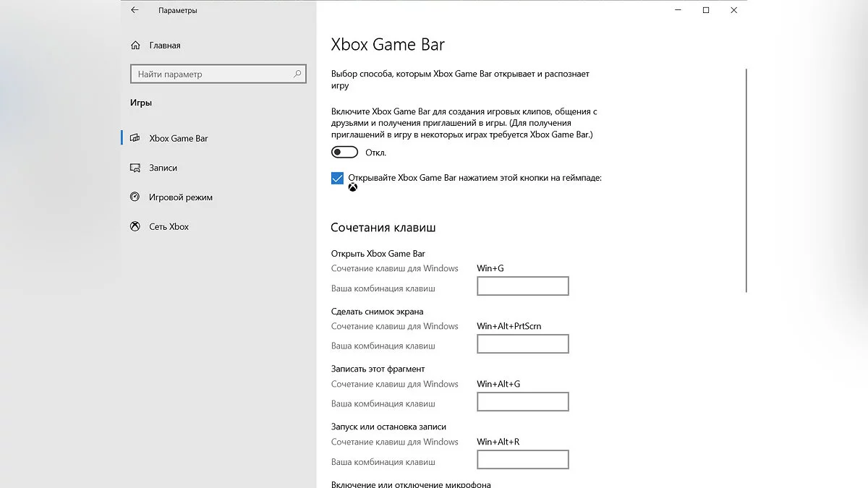Image resolution: width=868 pixels, height=488 pixels.
Task: Focus custom shortcut field for Сделать снимок экрана
Action: click(523, 344)
